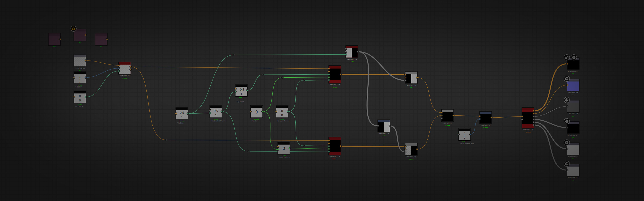Select the Tile Size Incl Oversize node
This screenshot has height=201, width=644.
[x=216, y=112]
